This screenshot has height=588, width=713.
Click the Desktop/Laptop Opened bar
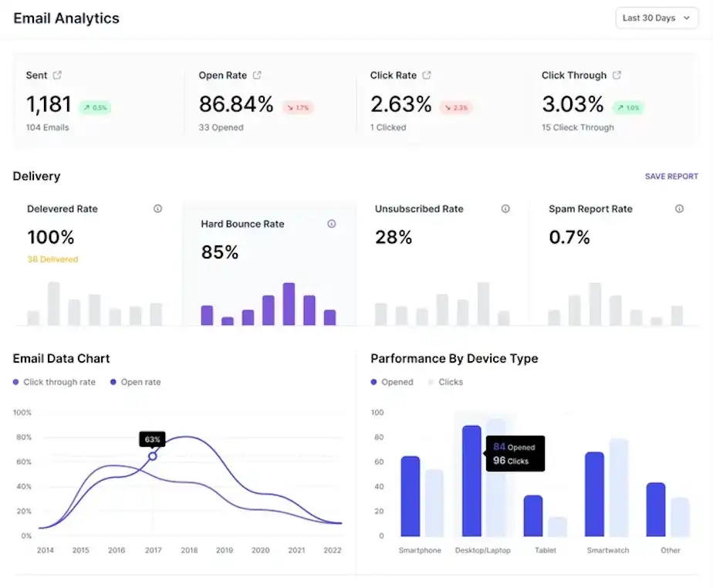tap(471, 481)
